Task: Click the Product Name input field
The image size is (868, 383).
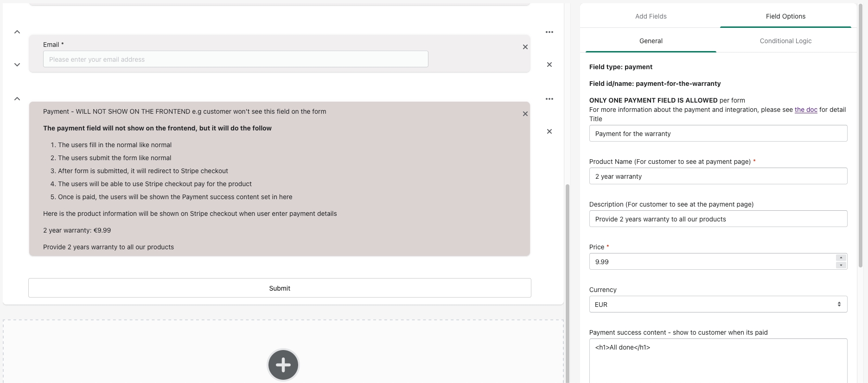Action: 718,176
